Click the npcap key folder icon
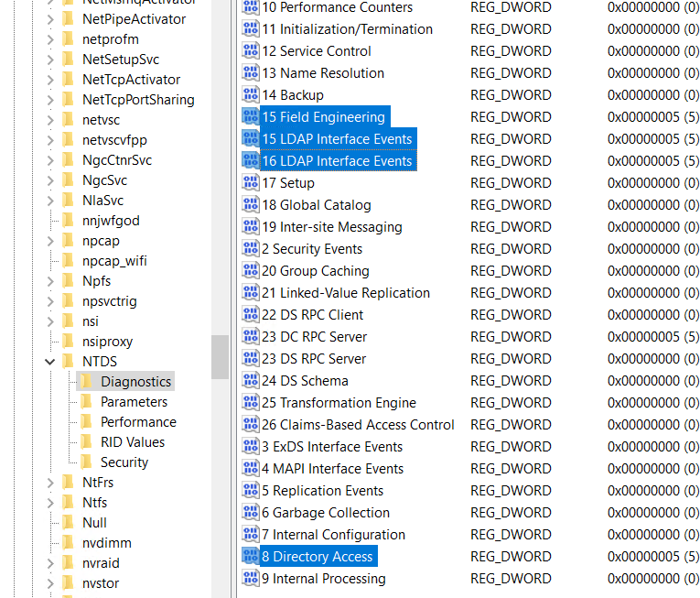 (x=67, y=241)
